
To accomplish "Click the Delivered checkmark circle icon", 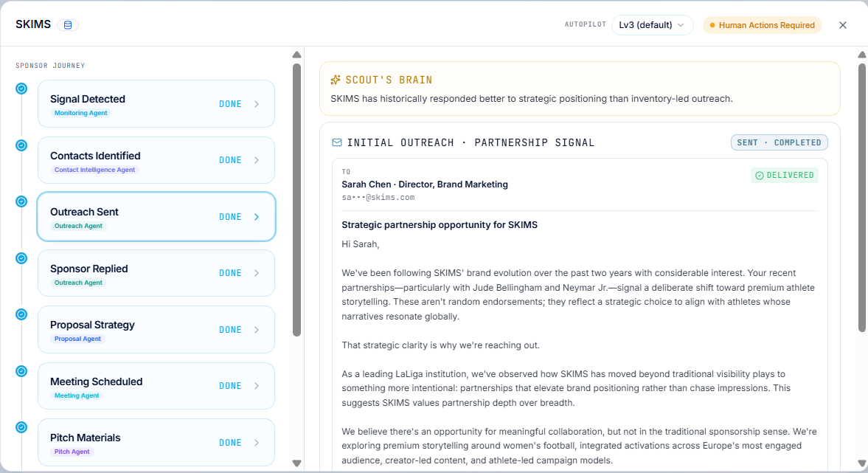I will (760, 176).
